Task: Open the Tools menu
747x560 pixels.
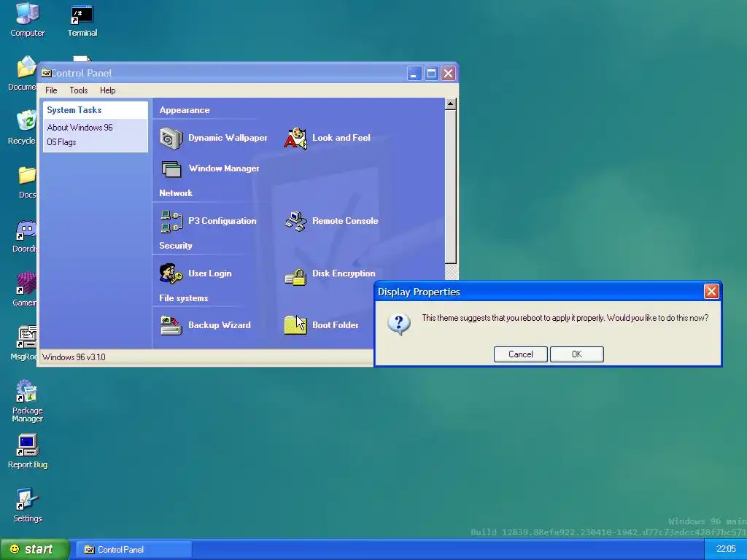Action: click(79, 90)
